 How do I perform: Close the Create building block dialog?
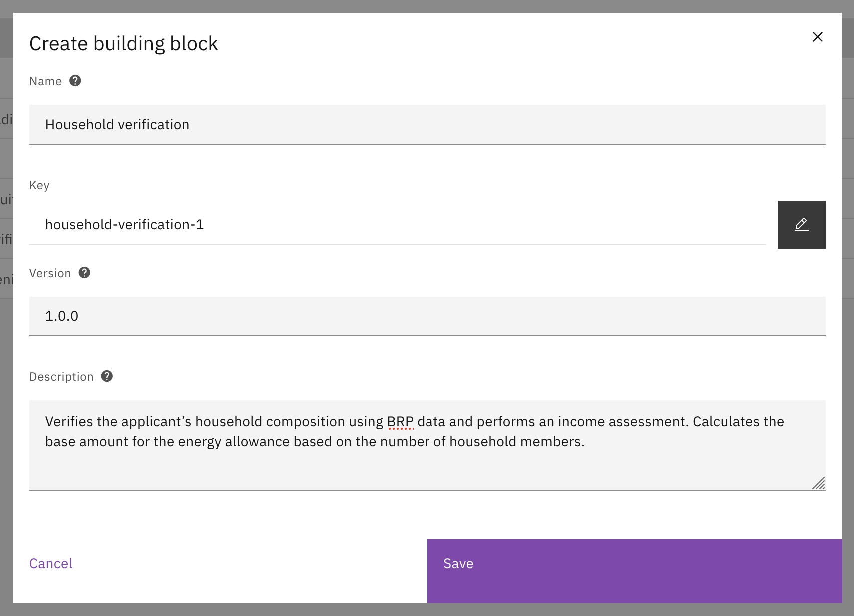pyautogui.click(x=817, y=37)
